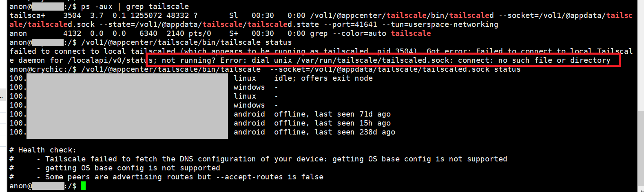Click the '# Health check:' heading line
Image resolution: width=644 pixels, height=192 pixels.
point(43,150)
